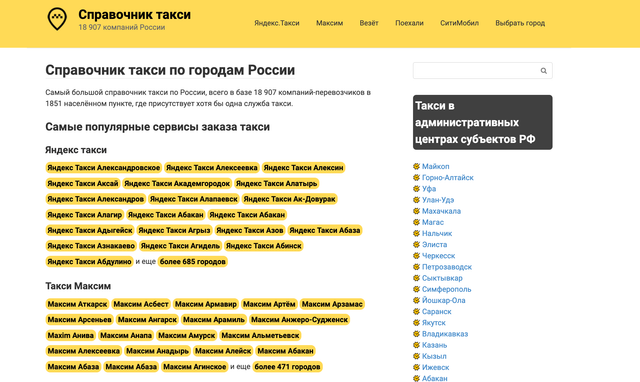Open Максим Амурск tag

(x=187, y=335)
